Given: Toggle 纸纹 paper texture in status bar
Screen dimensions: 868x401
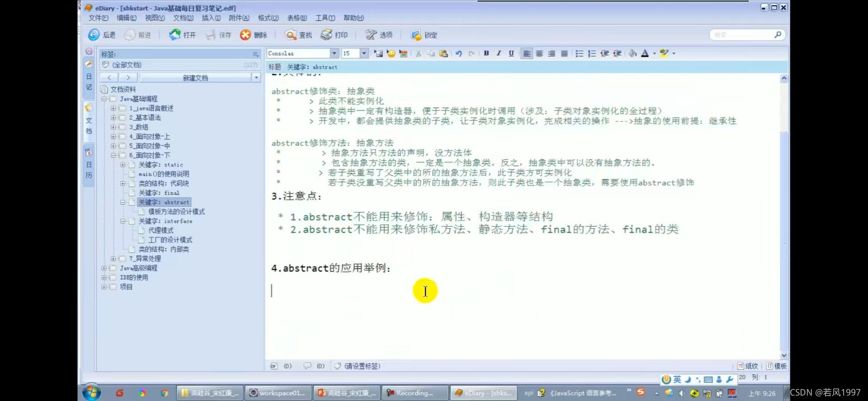Looking at the screenshot, I should pyautogui.click(x=748, y=366).
